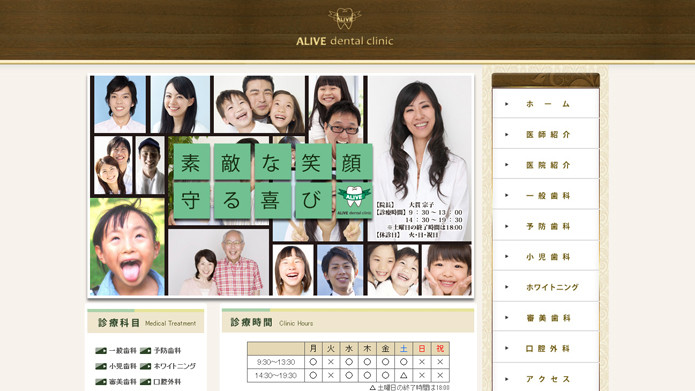Open the 小児歯科 link under 診療科目

[x=123, y=366]
